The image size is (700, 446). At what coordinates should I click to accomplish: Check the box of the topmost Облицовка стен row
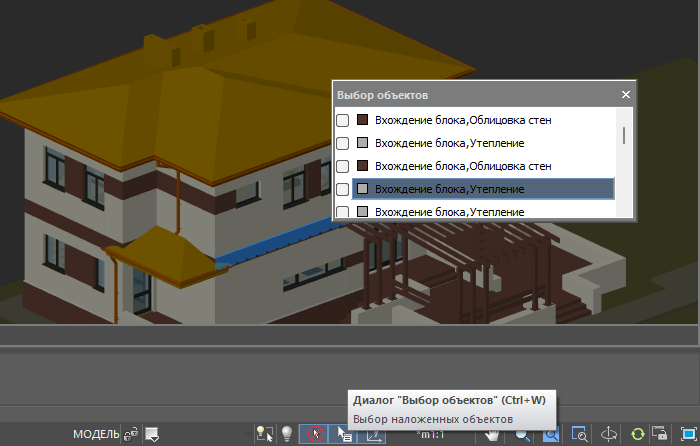(x=342, y=120)
